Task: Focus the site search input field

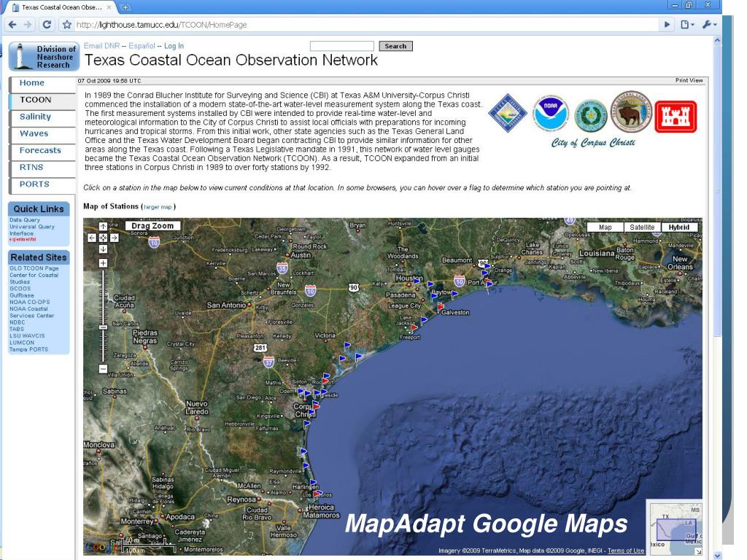Action: [341, 46]
